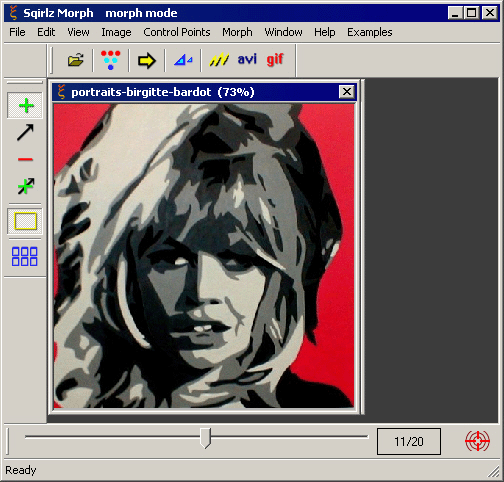Toggle the yellow rectangle tool

(25, 221)
